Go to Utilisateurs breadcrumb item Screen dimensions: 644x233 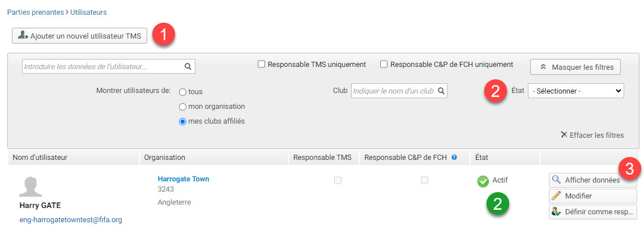pyautogui.click(x=88, y=12)
